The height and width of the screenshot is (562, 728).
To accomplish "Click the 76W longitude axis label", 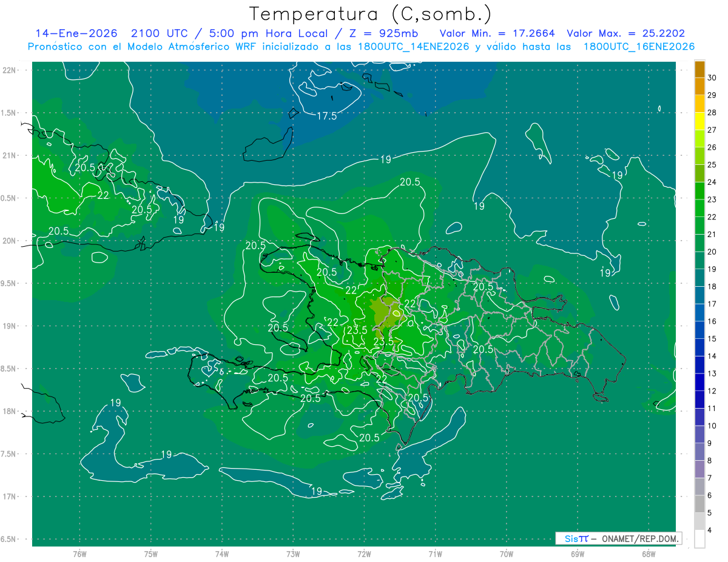I will coord(79,554).
